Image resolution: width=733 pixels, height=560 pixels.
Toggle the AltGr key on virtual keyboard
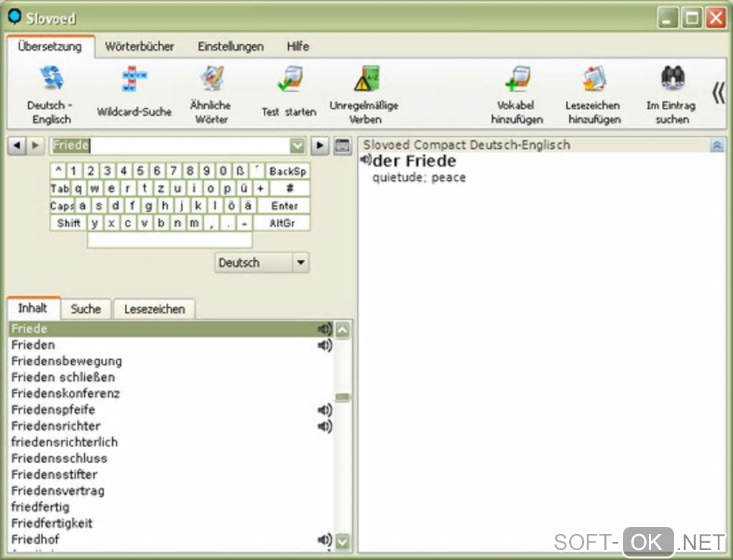282,223
